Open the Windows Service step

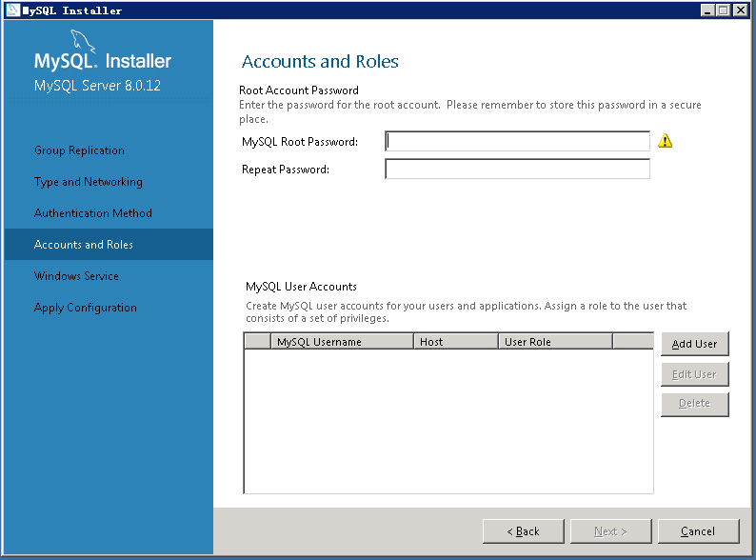[76, 276]
